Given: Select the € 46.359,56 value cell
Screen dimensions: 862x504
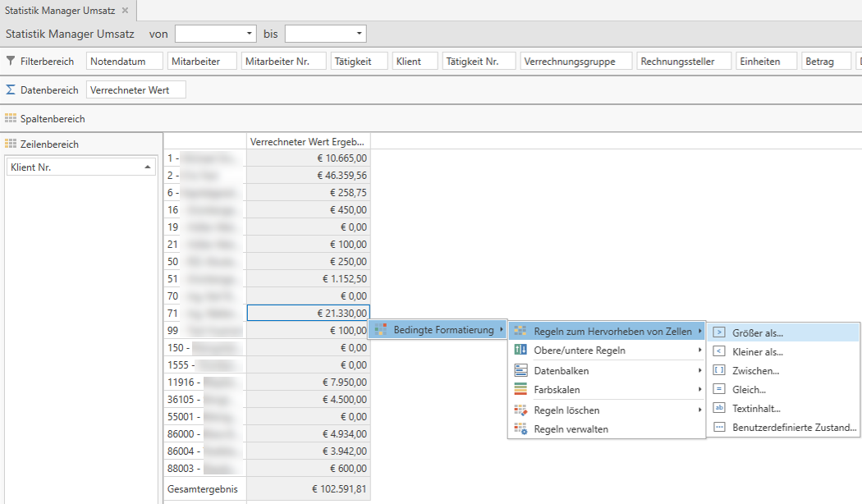Looking at the screenshot, I should coord(309,176).
